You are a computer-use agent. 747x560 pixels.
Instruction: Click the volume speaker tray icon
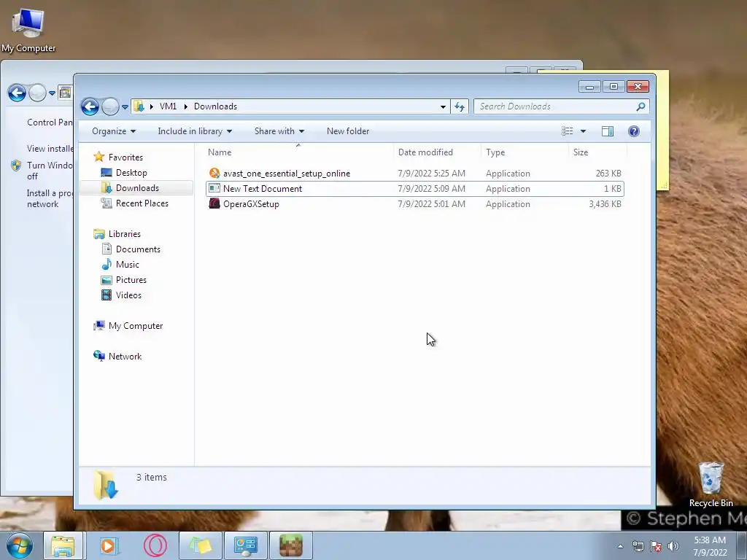673,546
